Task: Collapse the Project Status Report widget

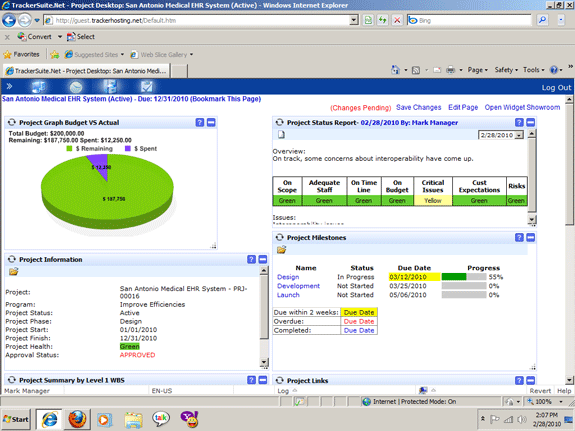Action: tap(531, 122)
